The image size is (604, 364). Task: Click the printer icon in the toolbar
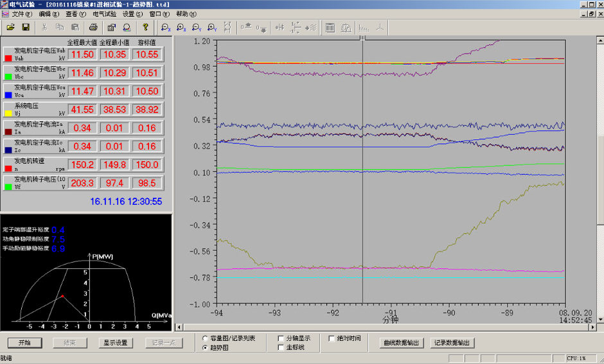93,28
